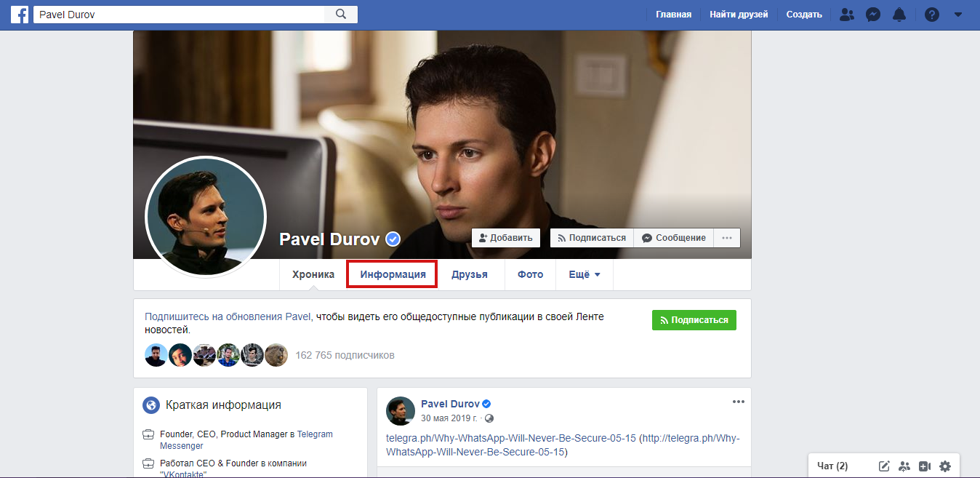Open friend requests icon in top bar
This screenshot has height=478, width=980.
[x=846, y=15]
